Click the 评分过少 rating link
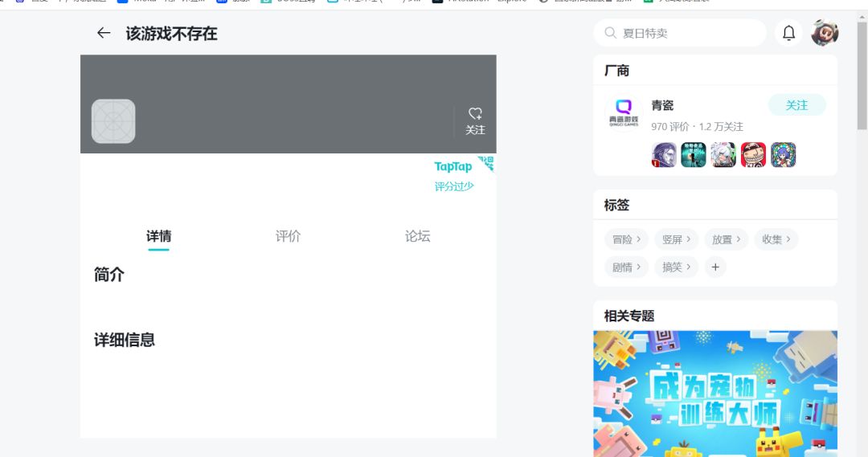The width and height of the screenshot is (868, 457). point(454,186)
